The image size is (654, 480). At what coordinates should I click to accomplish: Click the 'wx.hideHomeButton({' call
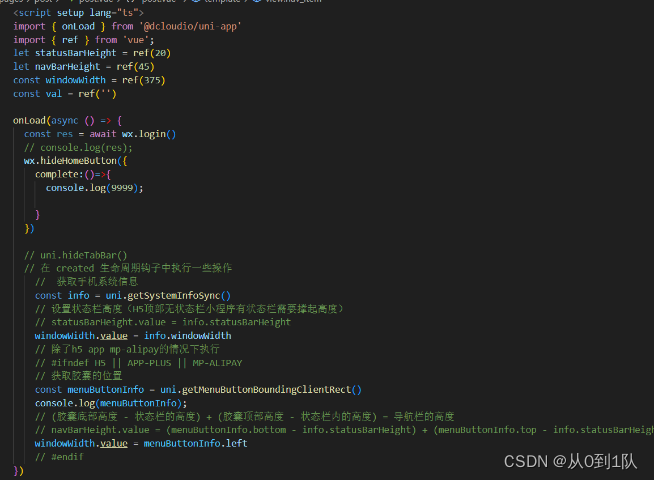(75, 161)
